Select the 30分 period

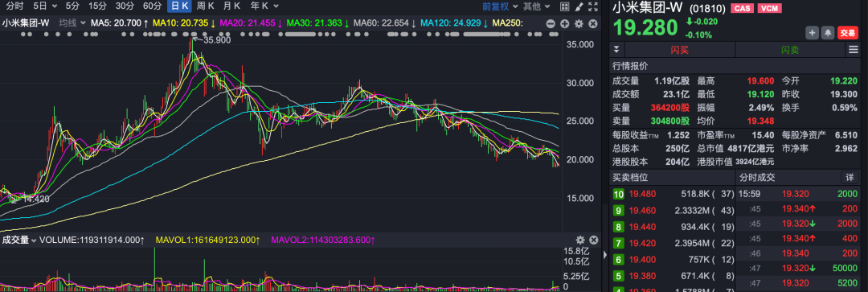tap(125, 6)
